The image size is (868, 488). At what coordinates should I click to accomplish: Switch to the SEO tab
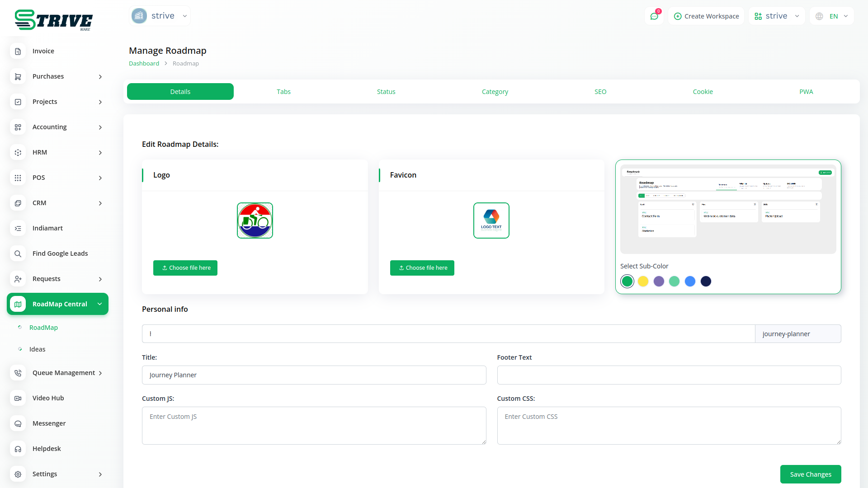(x=600, y=92)
